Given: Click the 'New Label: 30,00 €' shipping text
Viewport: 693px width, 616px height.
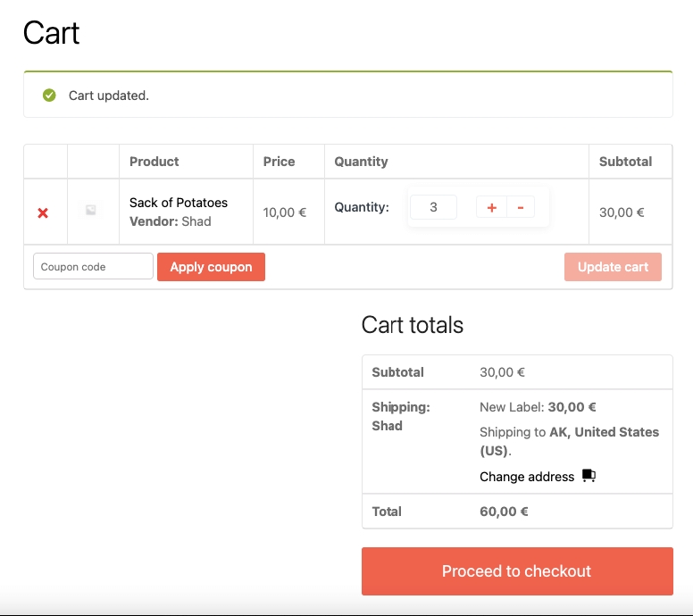Looking at the screenshot, I should click(538, 407).
